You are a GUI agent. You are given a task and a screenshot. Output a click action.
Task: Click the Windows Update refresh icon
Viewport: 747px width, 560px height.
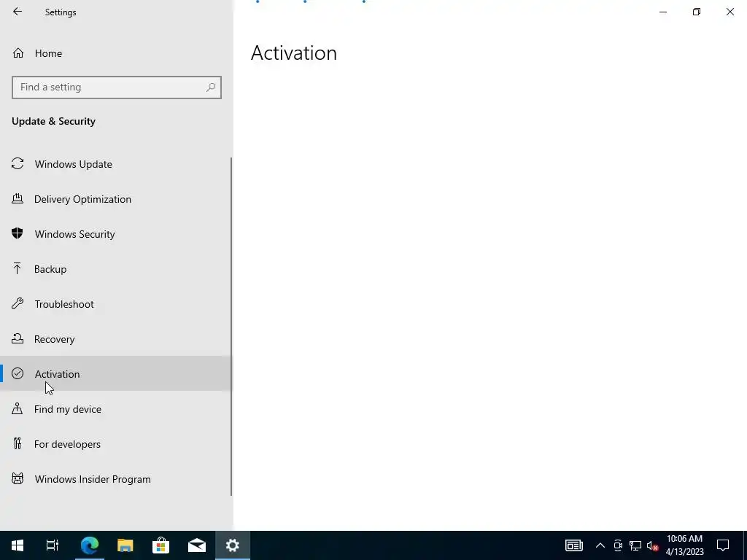[x=18, y=164]
